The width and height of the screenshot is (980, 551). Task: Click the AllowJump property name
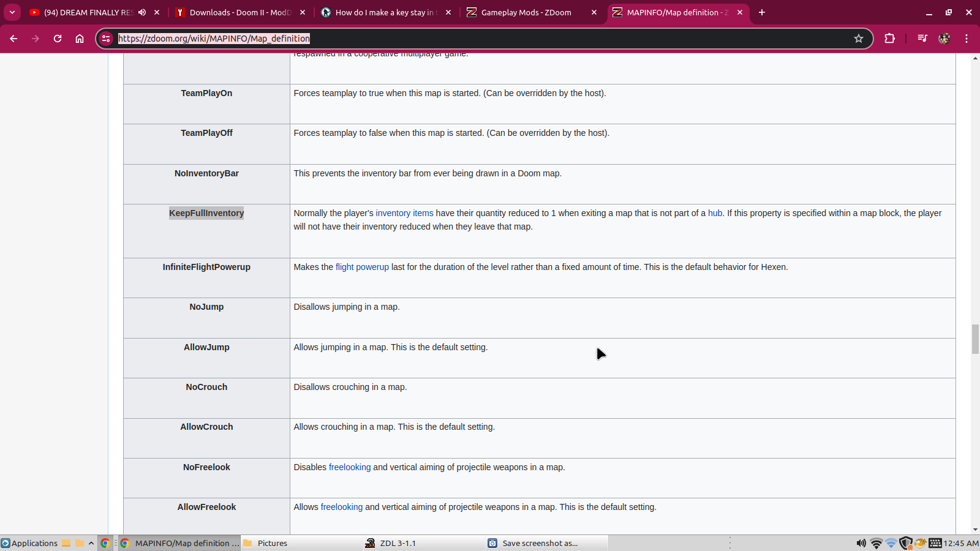(x=206, y=347)
